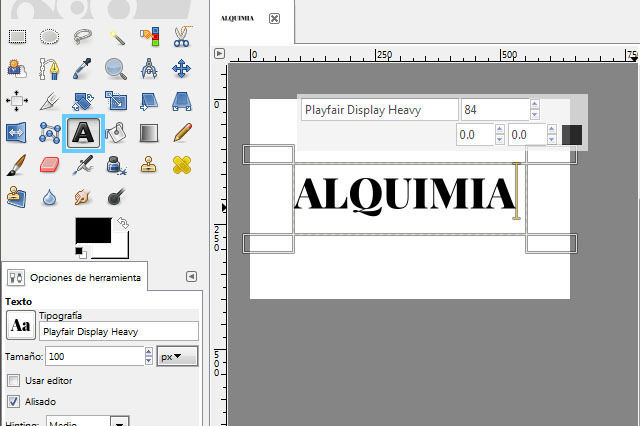Open the px size unit dropdown
The height and width of the screenshot is (426, 640).
pos(178,356)
